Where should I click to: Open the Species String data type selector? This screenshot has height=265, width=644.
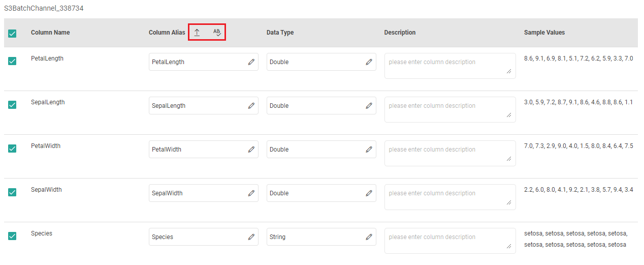(315, 237)
